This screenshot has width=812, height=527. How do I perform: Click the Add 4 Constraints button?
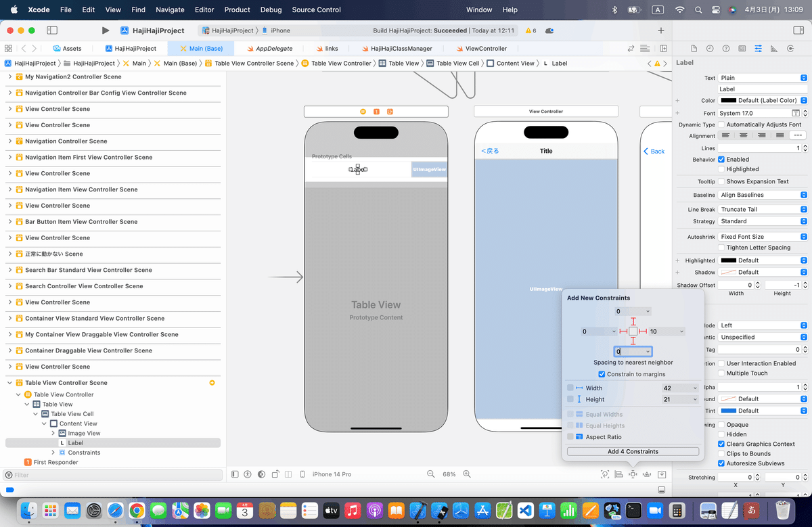(633, 451)
